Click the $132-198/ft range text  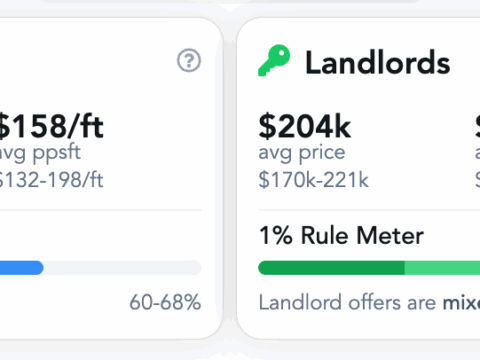pos(51,180)
